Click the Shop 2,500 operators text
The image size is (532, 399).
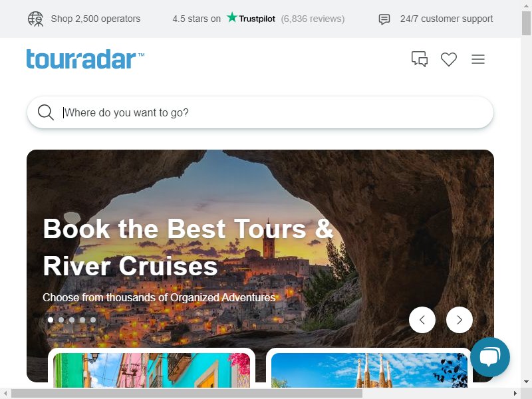[x=95, y=19]
